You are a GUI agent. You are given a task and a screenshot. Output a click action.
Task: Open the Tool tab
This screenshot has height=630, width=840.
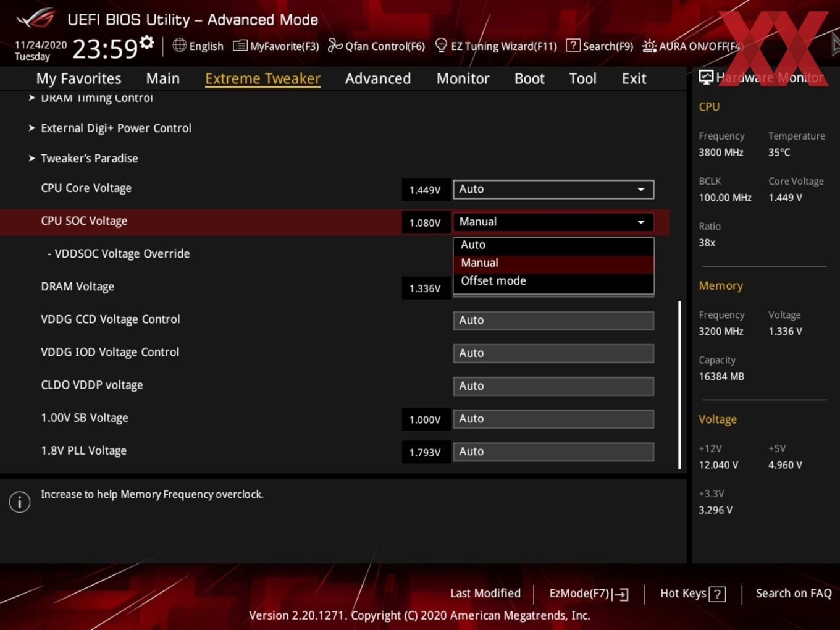point(582,78)
